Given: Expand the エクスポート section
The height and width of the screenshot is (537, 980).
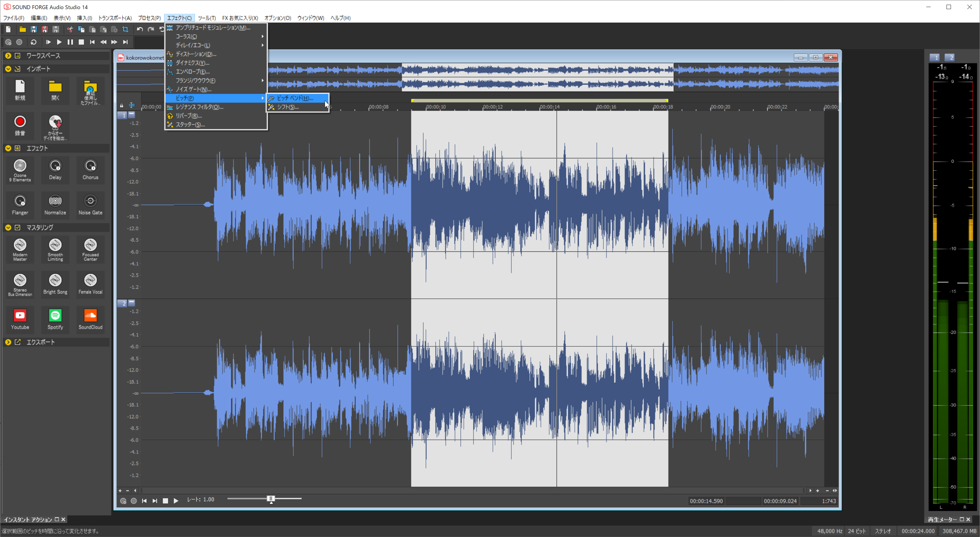Looking at the screenshot, I should tap(8, 342).
